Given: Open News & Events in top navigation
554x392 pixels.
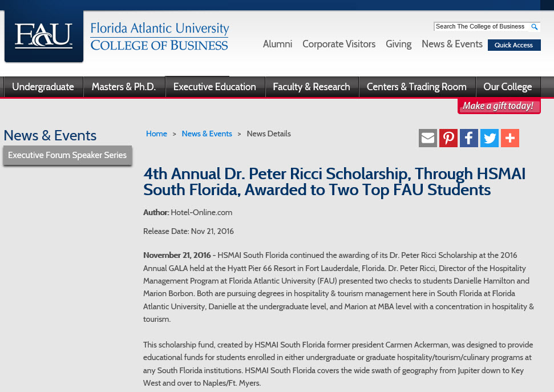Looking at the screenshot, I should (452, 44).
